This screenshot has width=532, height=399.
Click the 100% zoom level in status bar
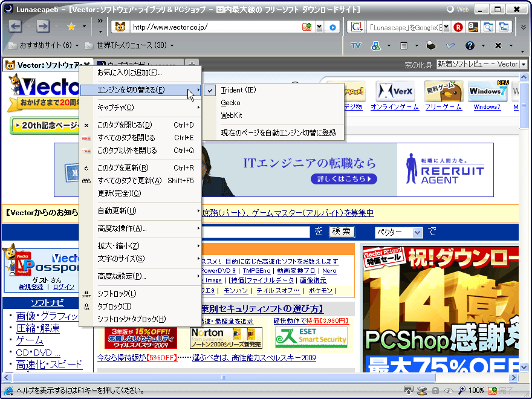click(x=476, y=391)
